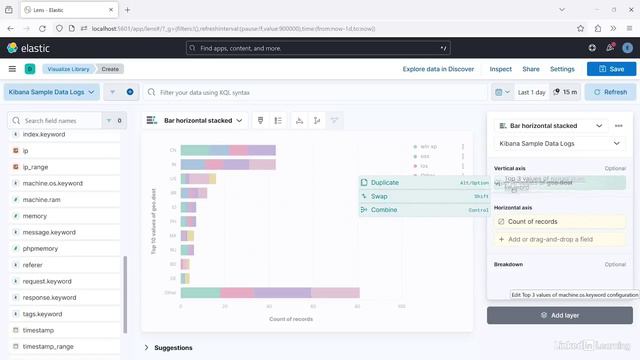List all browser tabs with the chevron
The width and height of the screenshot is (640, 360).
coord(562,10)
